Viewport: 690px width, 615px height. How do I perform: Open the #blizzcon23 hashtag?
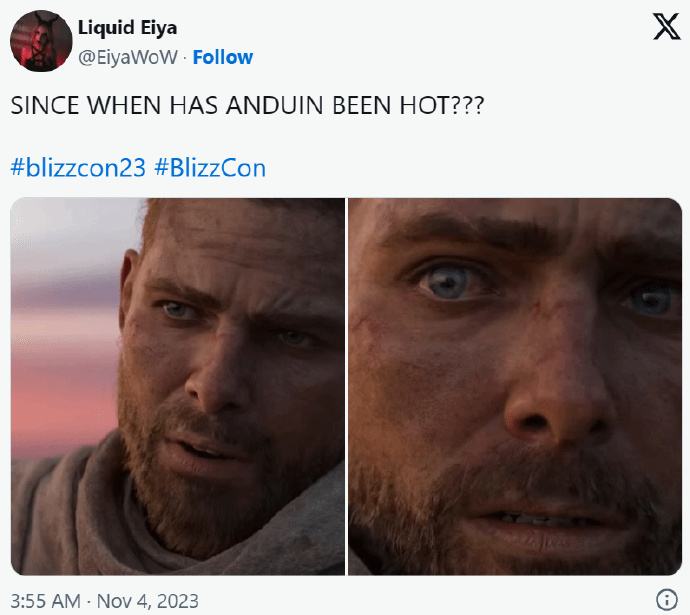(78, 167)
